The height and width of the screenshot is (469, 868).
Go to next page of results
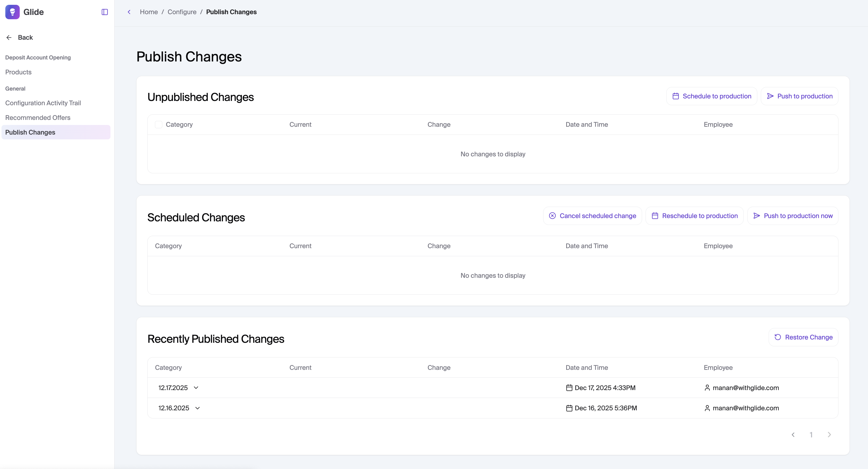click(x=829, y=435)
